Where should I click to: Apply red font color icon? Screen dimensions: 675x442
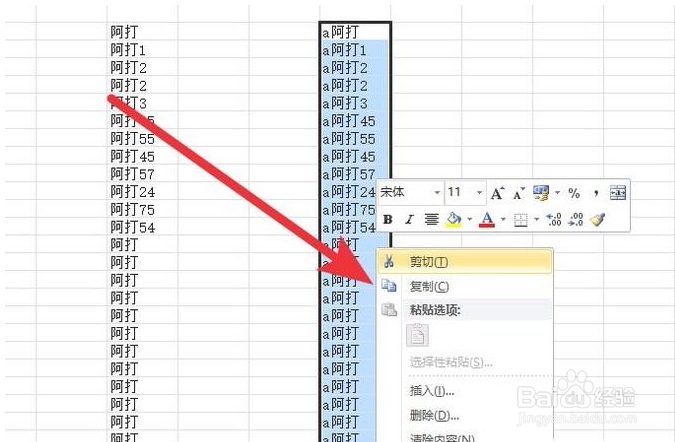(x=487, y=219)
